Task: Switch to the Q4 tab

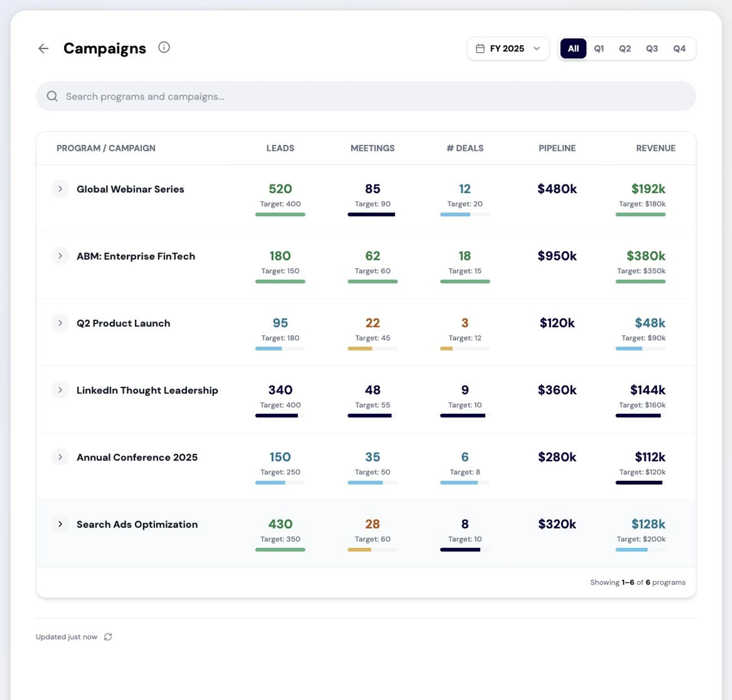Action: pyautogui.click(x=679, y=49)
